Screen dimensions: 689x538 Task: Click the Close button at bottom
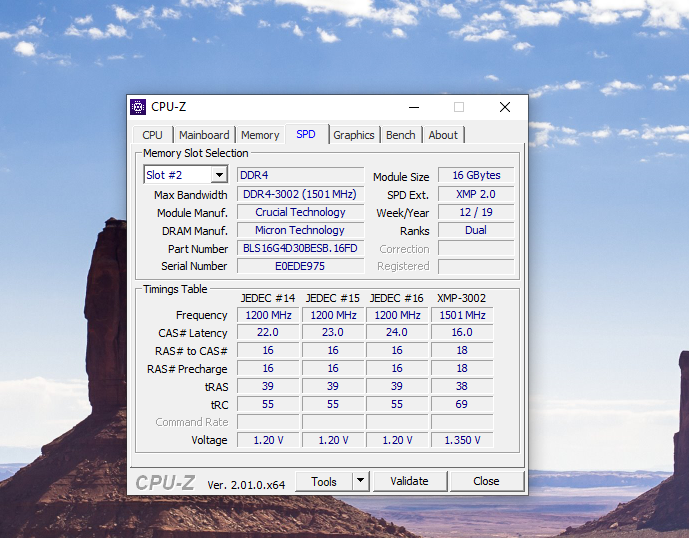[x=486, y=481]
